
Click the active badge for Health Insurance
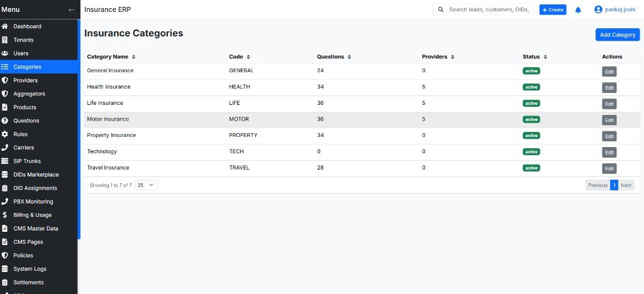pyautogui.click(x=531, y=87)
